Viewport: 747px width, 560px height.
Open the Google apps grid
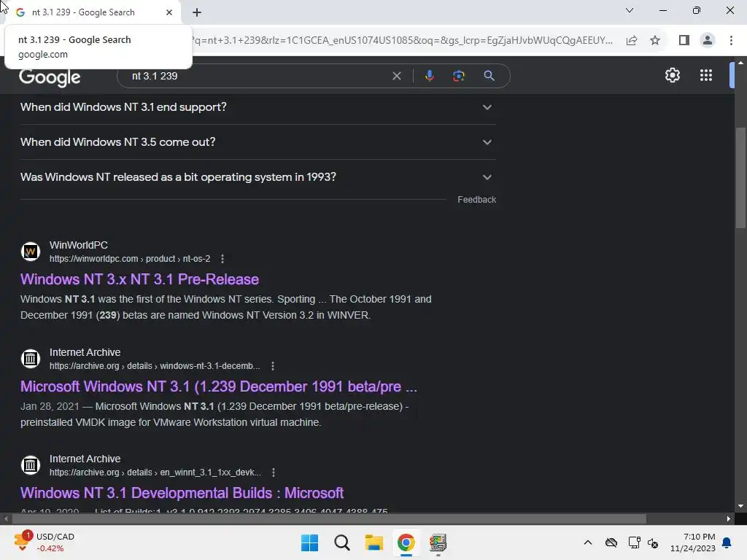point(706,75)
